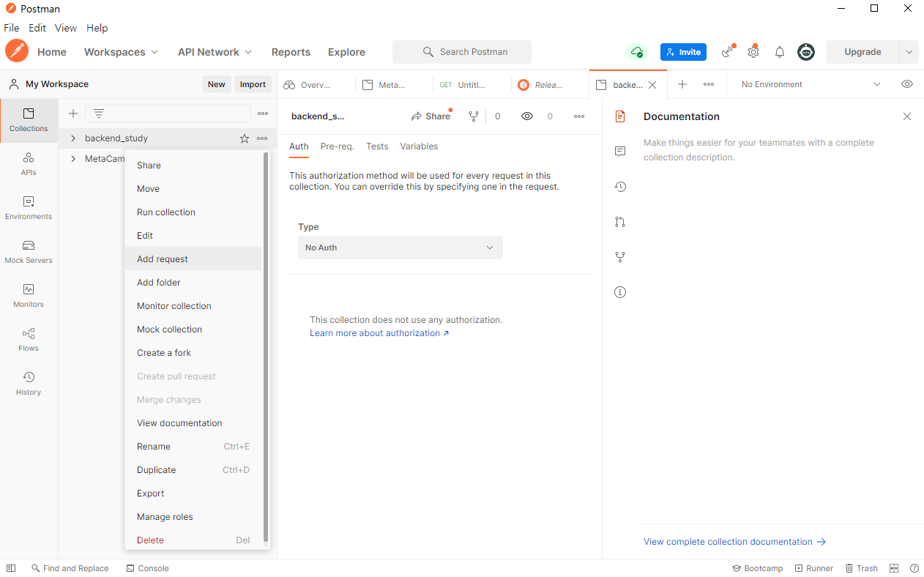
Task: Open the Environments sidebar section
Action: coord(29,208)
